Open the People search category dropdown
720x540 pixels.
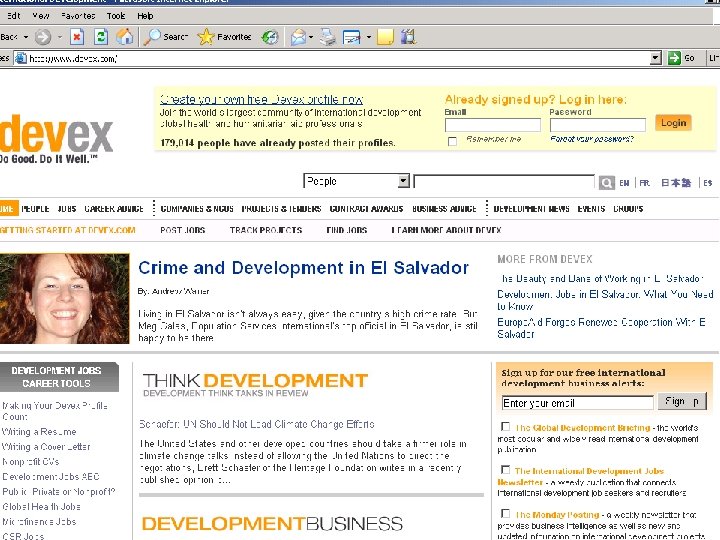point(356,181)
